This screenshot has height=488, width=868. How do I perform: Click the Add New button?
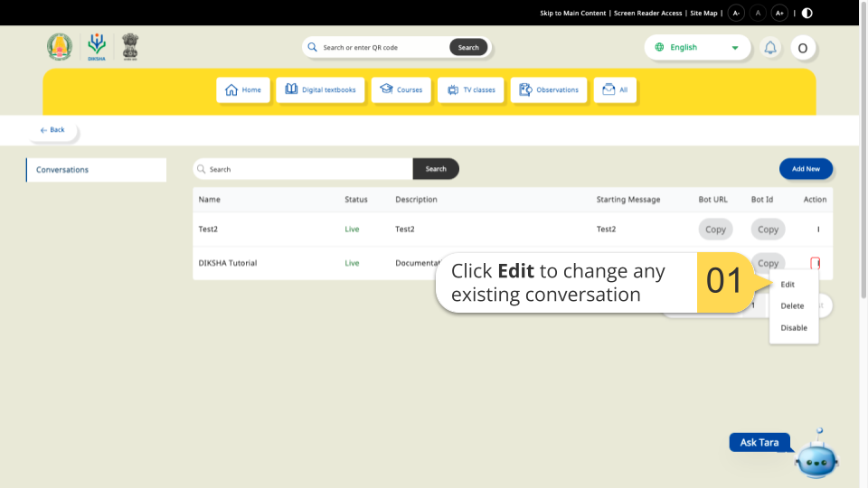click(806, 169)
